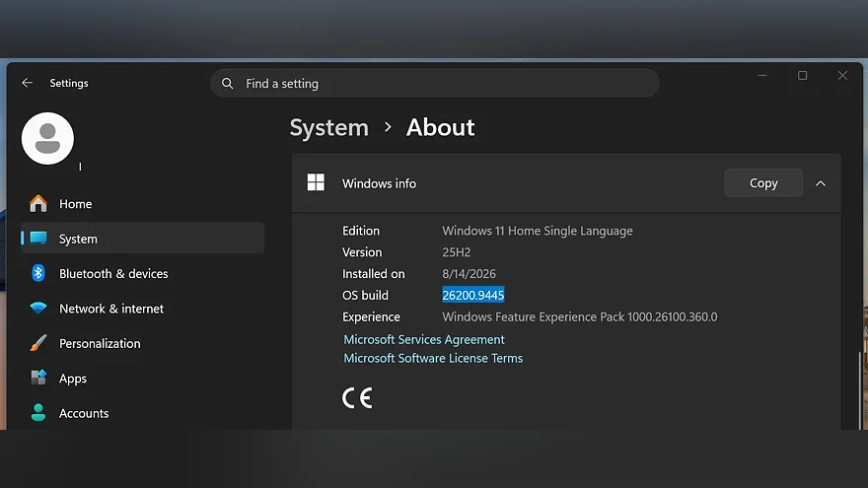Click the Home house icon
Screen dimensions: 868x488
click(x=38, y=204)
